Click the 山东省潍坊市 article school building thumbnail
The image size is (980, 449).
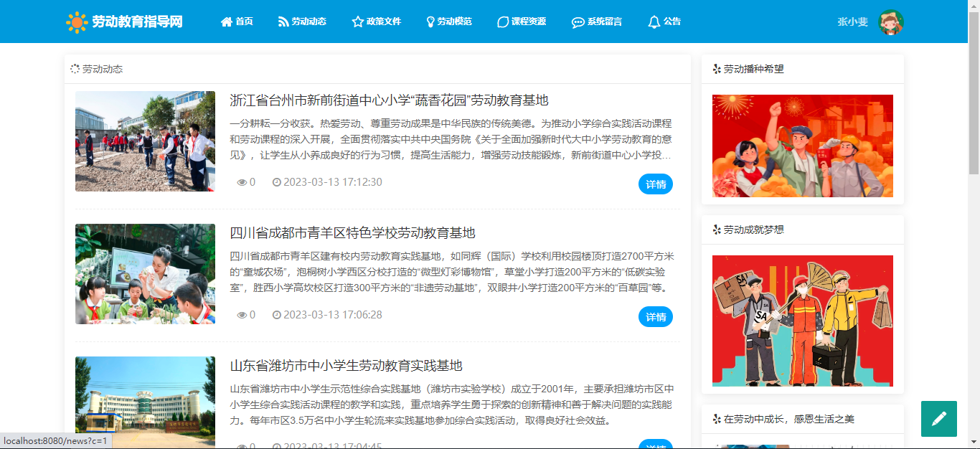click(145, 402)
